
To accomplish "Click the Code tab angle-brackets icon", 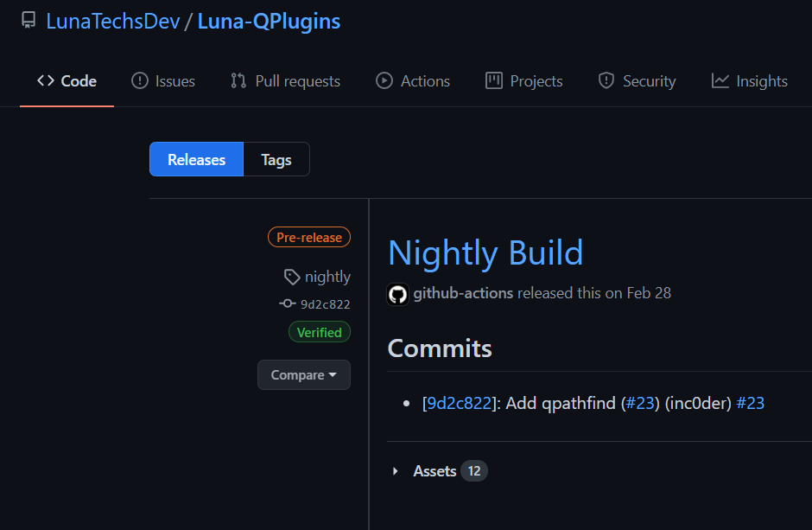I will pyautogui.click(x=46, y=80).
